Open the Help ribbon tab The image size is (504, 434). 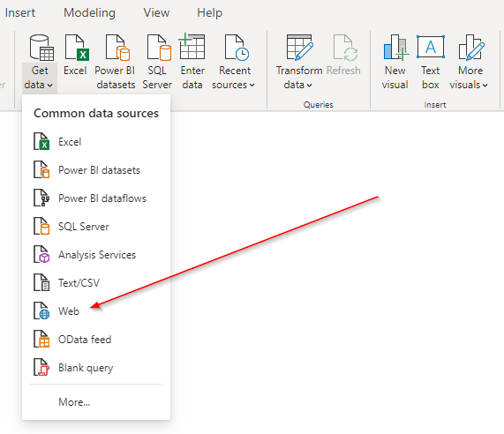(209, 13)
